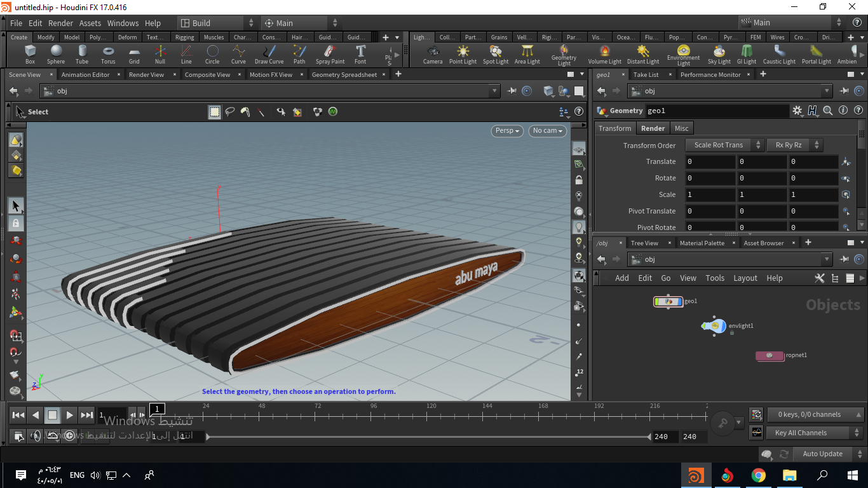This screenshot has height=488, width=868.
Task: Play the animation in reverse
Action: 36,415
